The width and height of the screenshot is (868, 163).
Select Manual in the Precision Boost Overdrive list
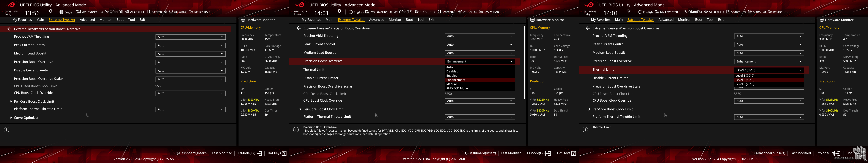point(480,84)
